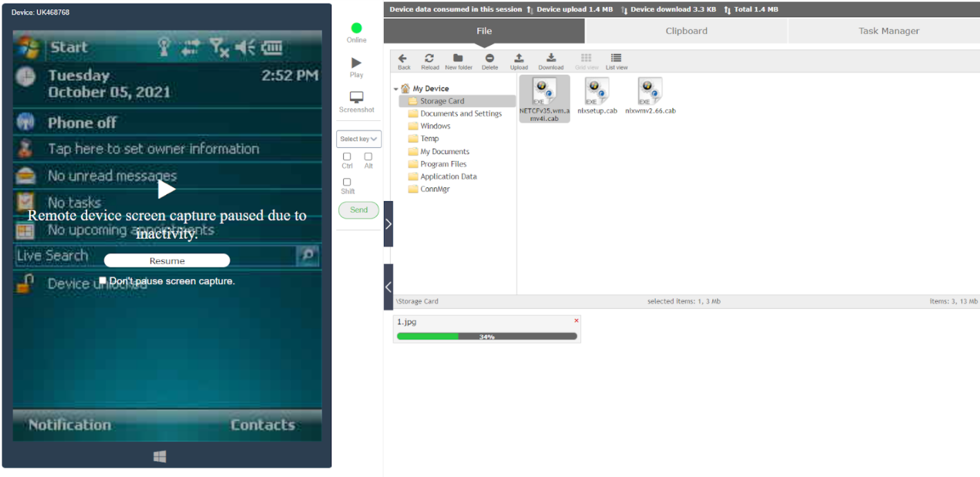Click the Send button

pyautogui.click(x=359, y=210)
